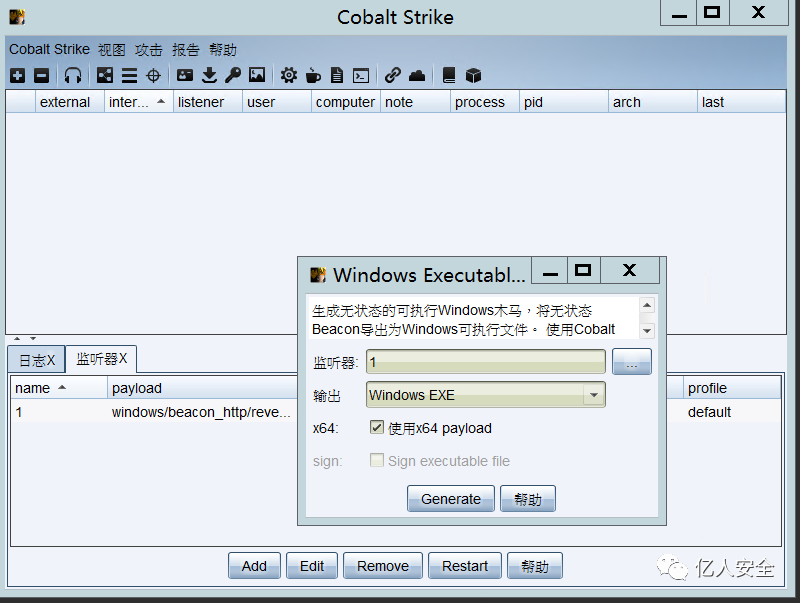Click the computer column header

(345, 102)
